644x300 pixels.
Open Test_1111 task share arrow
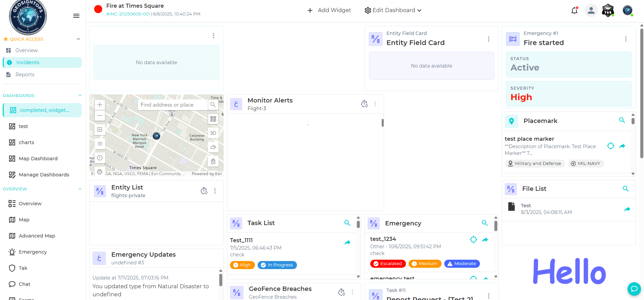point(347,242)
